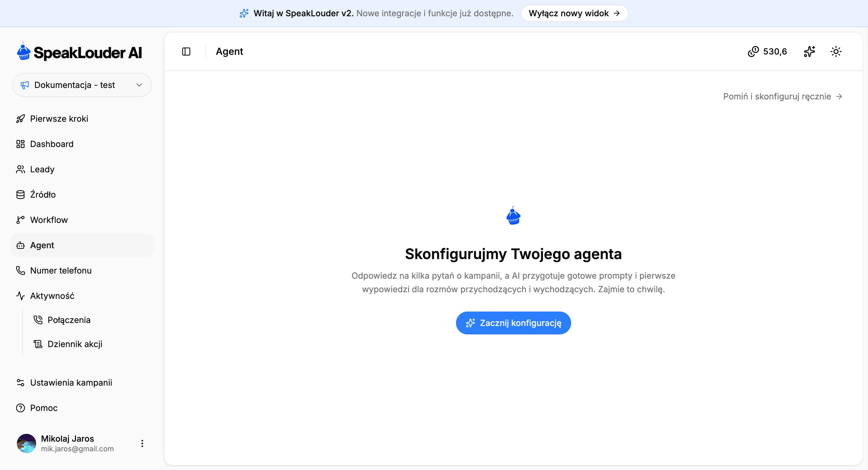Click Wyłącz nowy widok button
Viewport: 868px width, 470px height.
pyautogui.click(x=574, y=13)
